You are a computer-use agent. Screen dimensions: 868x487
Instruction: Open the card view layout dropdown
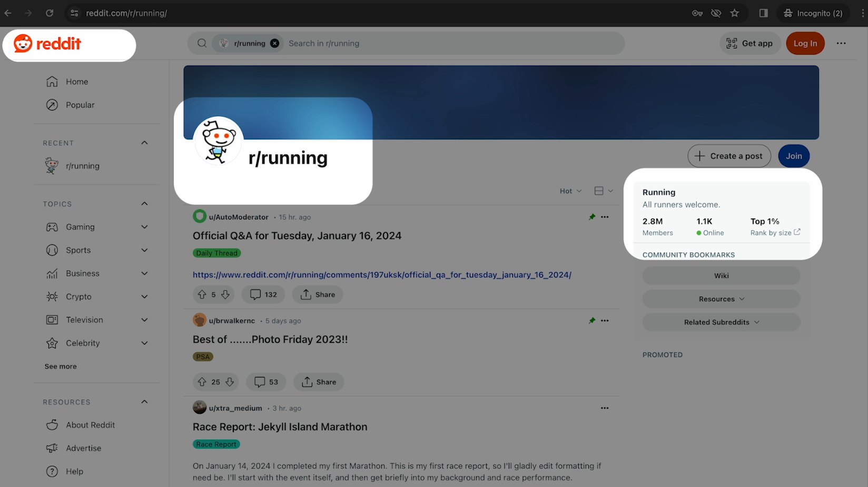tap(604, 191)
